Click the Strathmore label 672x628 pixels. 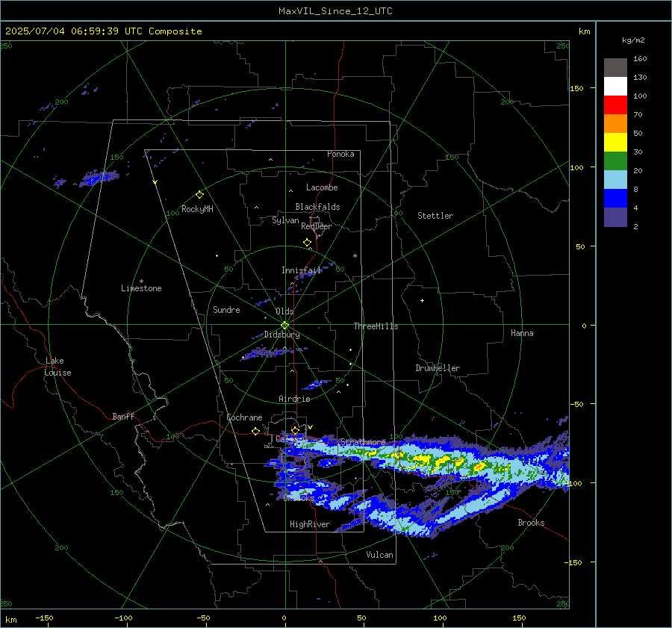pyautogui.click(x=363, y=442)
